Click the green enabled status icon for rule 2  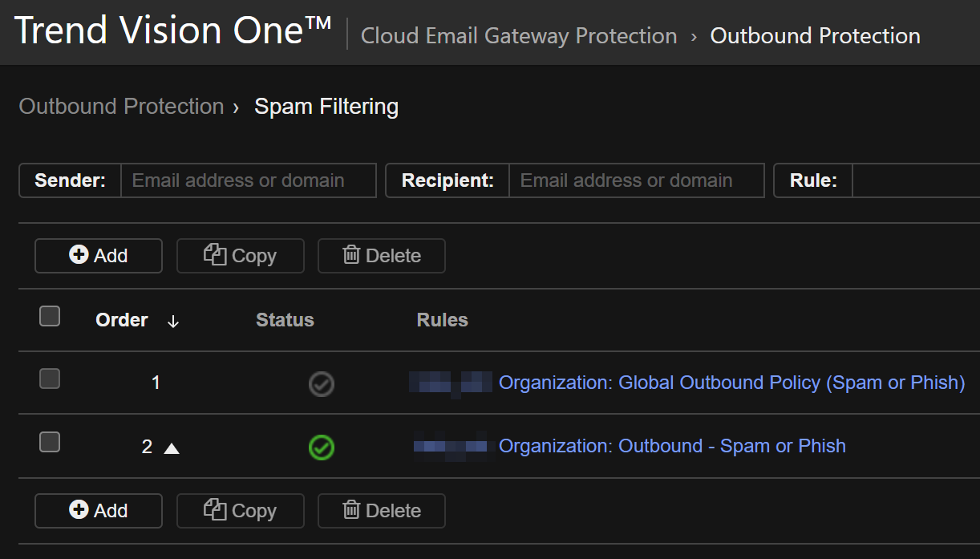point(322,448)
